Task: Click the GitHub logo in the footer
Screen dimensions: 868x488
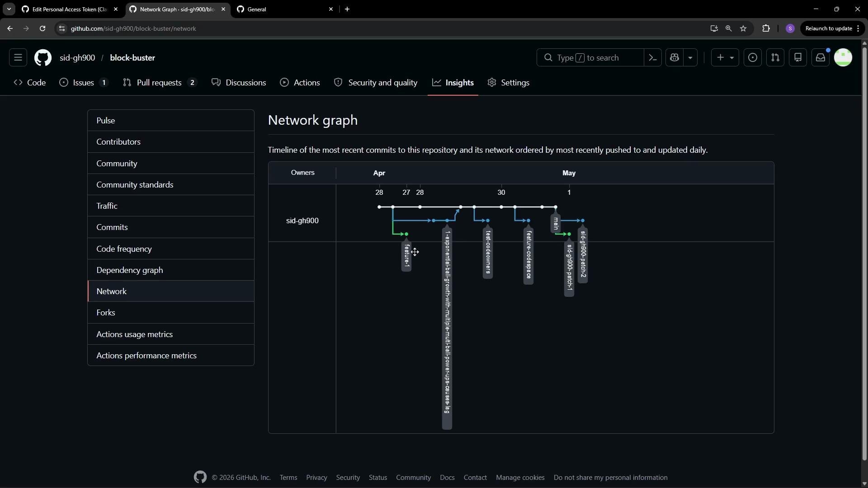Action: click(200, 477)
